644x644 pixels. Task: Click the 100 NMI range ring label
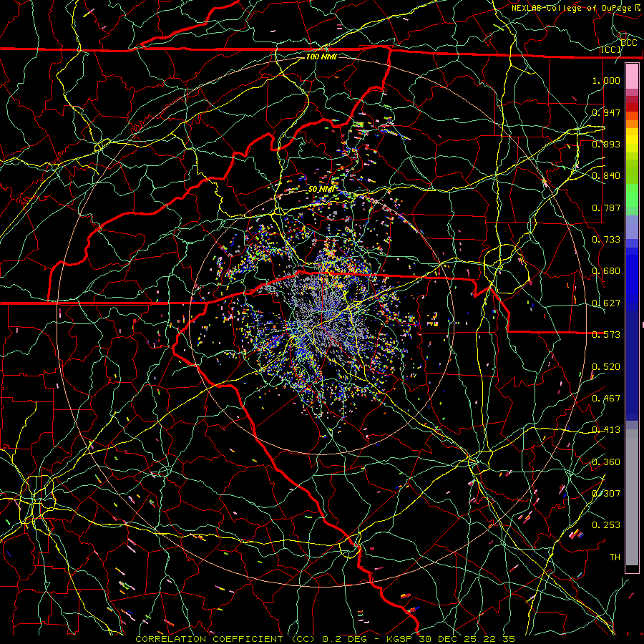[321, 57]
